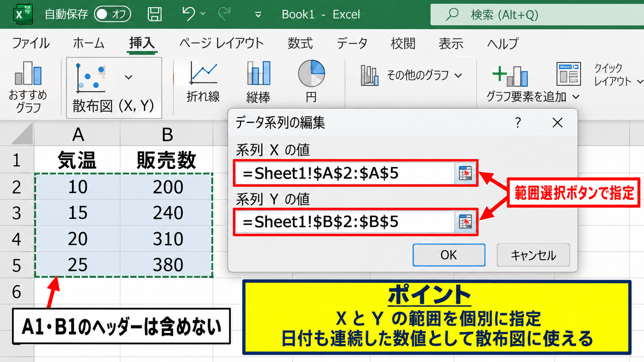Insert a scatter chart via 散布図 icon
The width and height of the screenshot is (644, 362).
point(91,78)
